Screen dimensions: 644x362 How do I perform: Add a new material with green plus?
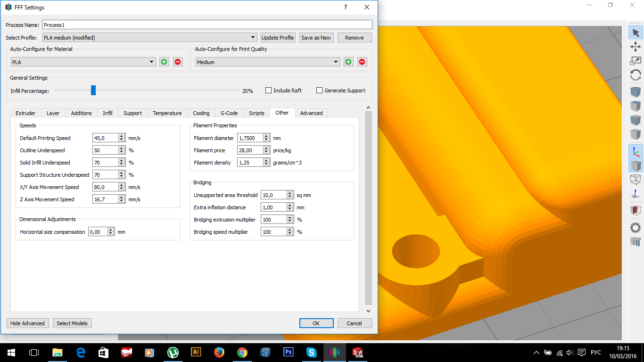click(x=164, y=62)
